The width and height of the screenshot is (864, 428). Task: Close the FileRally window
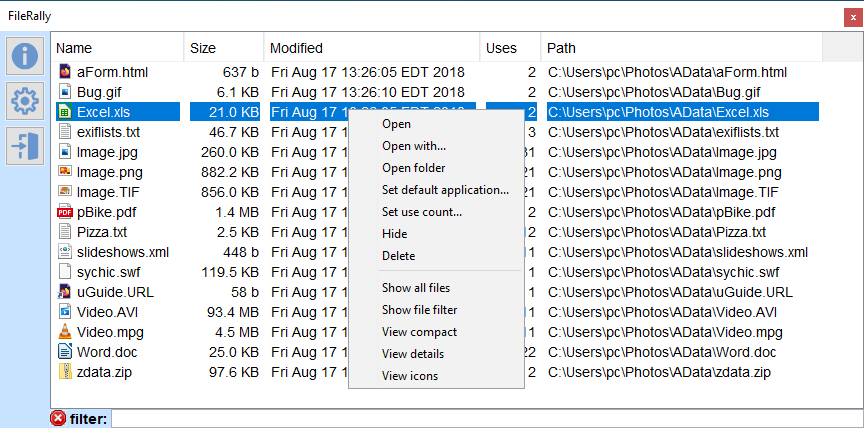click(x=852, y=17)
